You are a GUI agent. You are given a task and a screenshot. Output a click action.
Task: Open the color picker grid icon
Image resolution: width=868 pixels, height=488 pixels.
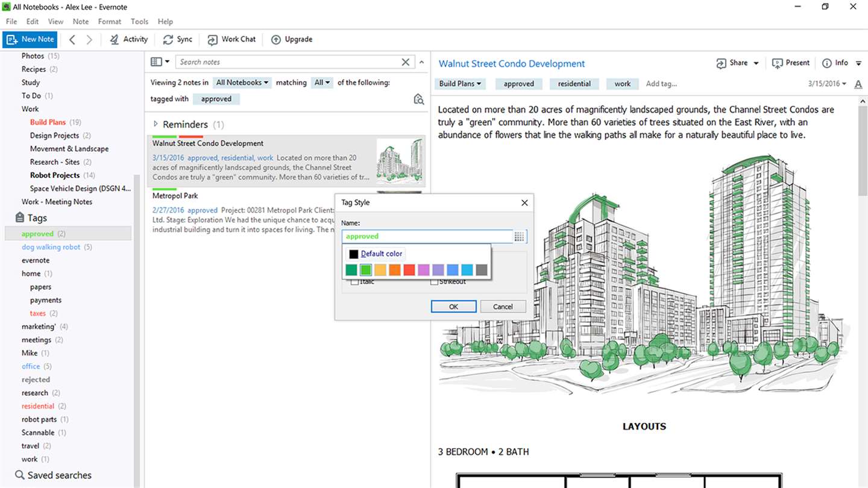519,237
